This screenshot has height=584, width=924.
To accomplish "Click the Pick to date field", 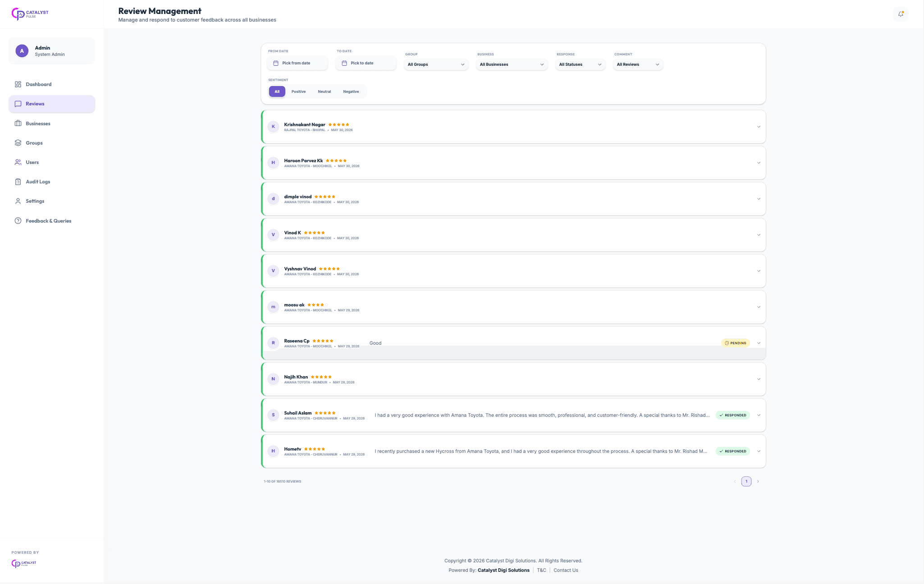I will (366, 63).
